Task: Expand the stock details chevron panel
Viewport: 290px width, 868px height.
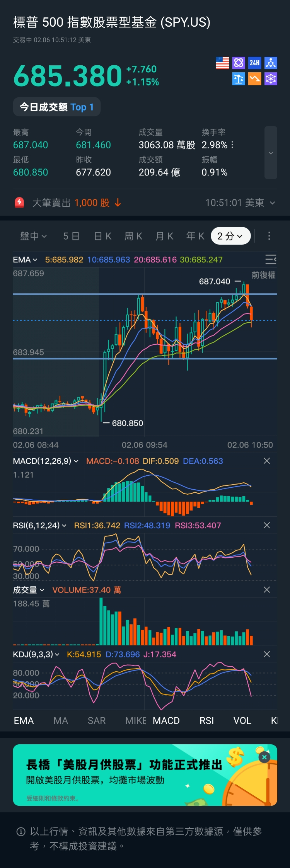Action: [x=271, y=153]
